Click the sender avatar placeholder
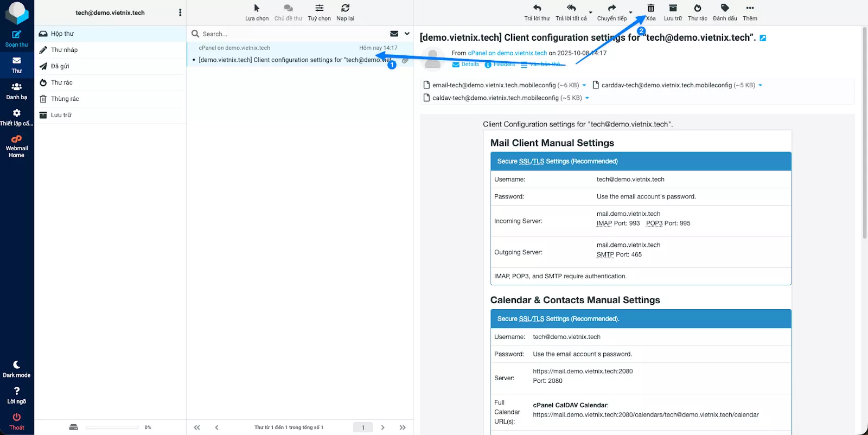Viewport: 868px width, 435px height. [x=433, y=59]
